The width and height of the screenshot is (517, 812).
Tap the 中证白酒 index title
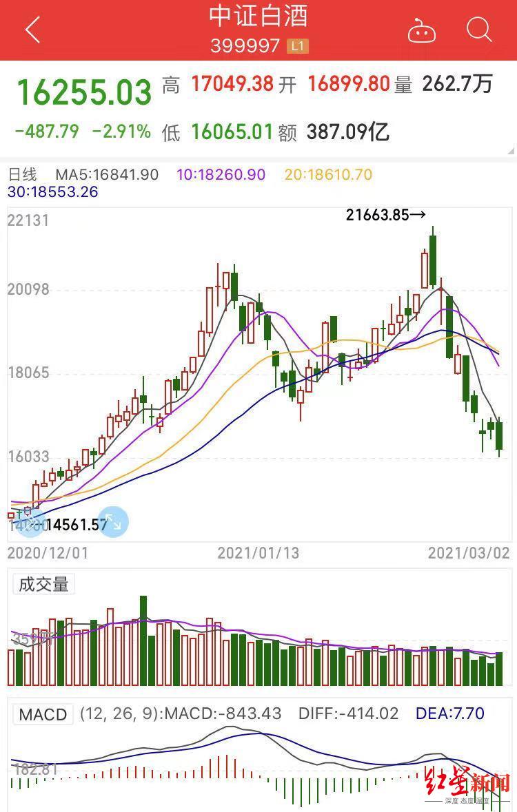pos(258,17)
